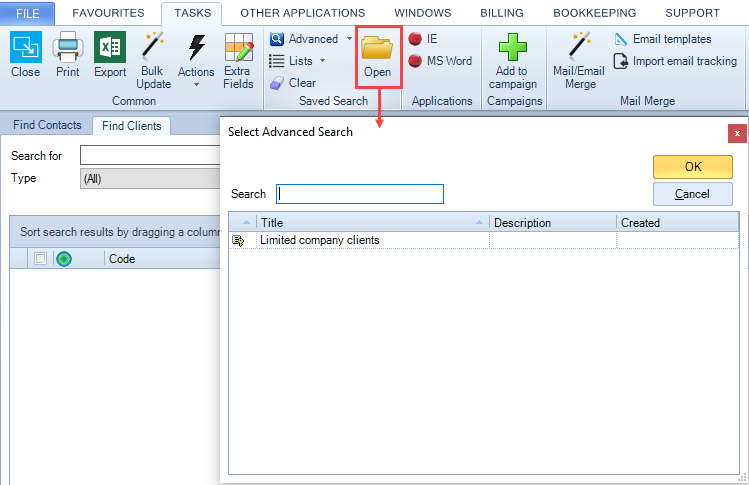749x485 pixels.
Task: Click Import email tracking
Action: pyautogui.click(x=675, y=61)
